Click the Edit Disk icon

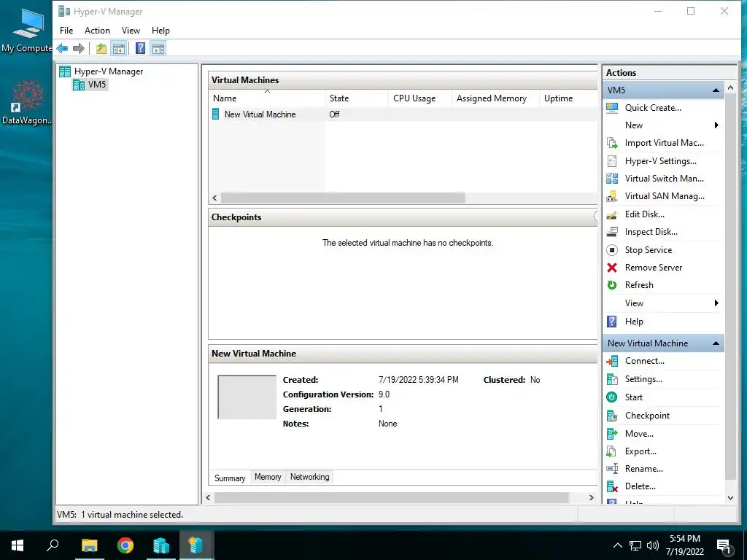click(612, 214)
